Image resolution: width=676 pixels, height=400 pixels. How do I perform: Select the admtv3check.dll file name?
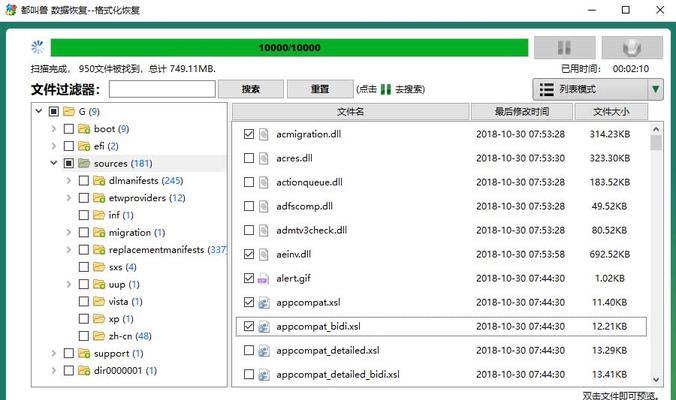tap(311, 230)
